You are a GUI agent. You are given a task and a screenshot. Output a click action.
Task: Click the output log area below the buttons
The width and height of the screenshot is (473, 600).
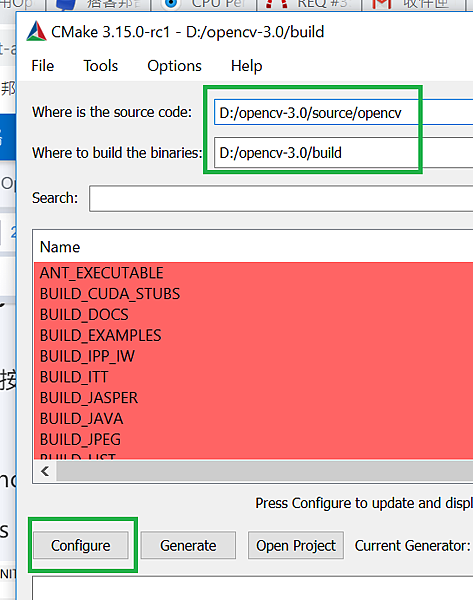(x=253, y=588)
